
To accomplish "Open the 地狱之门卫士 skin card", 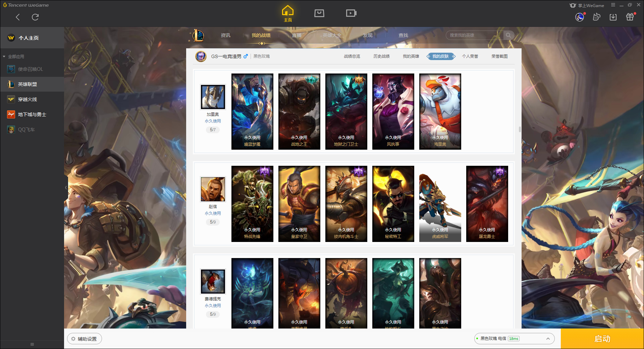I will [x=346, y=111].
